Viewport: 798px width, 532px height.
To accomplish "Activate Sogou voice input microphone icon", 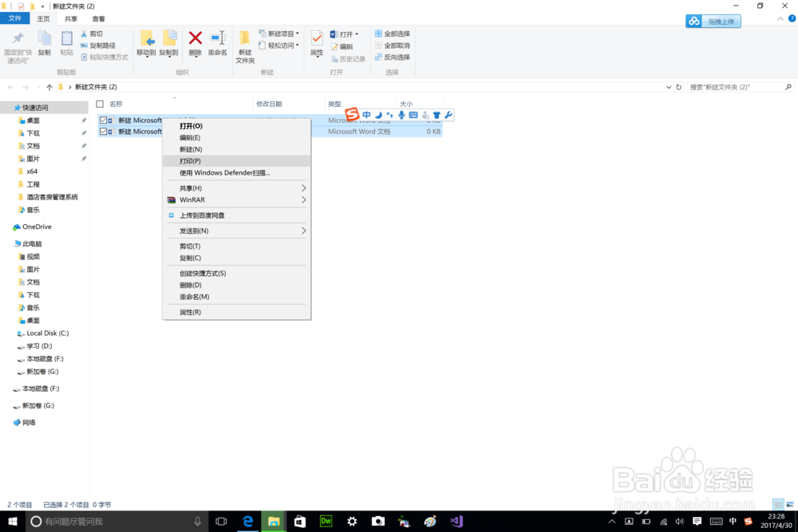I will click(x=401, y=115).
